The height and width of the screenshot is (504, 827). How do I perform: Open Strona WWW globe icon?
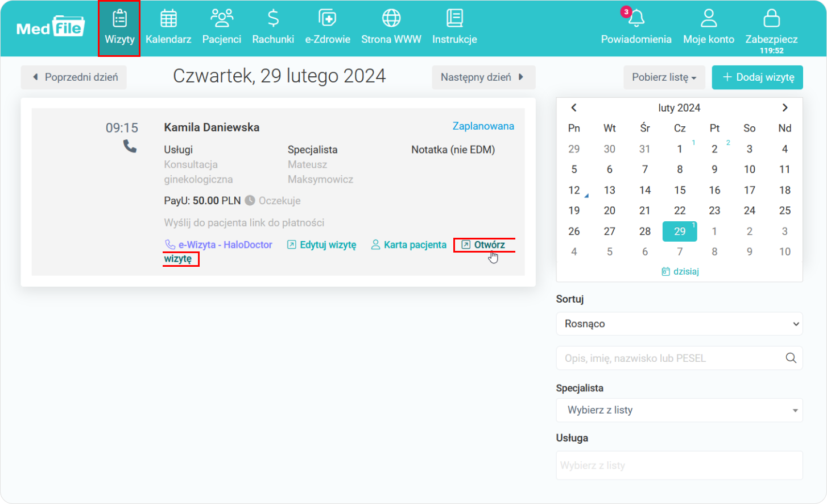click(x=391, y=18)
